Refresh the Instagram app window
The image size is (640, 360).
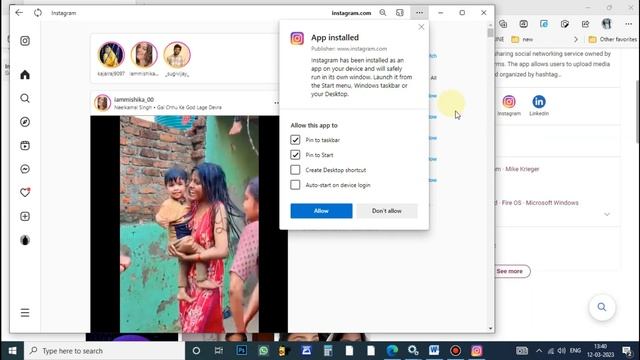38,13
